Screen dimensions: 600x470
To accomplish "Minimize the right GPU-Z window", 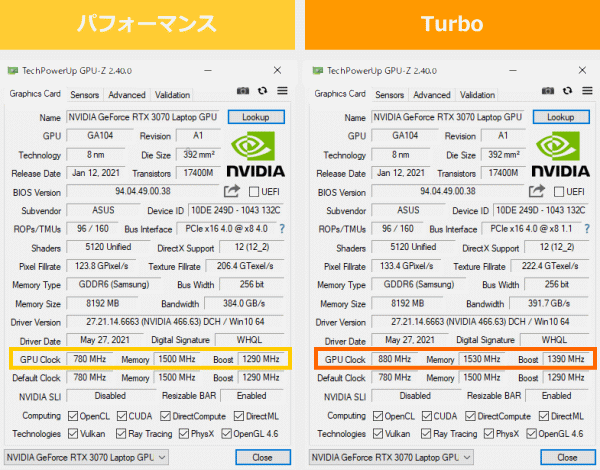I will 513,71.
